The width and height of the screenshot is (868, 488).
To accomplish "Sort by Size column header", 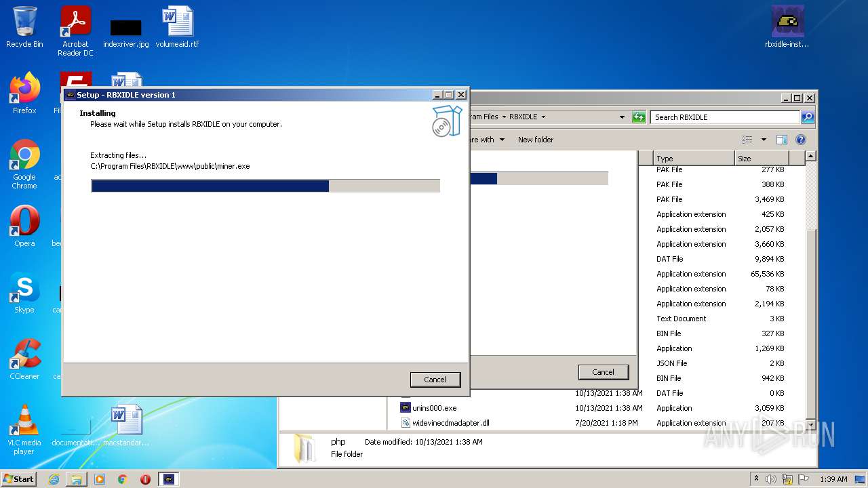I will (x=762, y=159).
